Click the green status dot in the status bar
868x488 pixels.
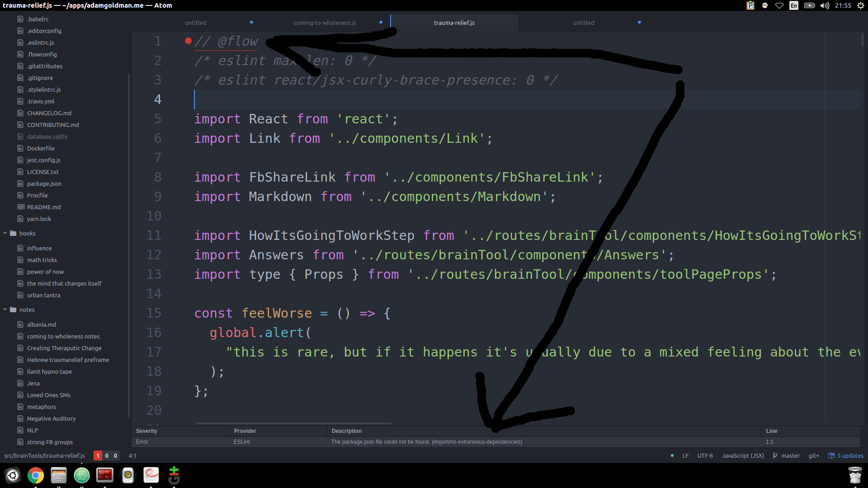click(672, 455)
